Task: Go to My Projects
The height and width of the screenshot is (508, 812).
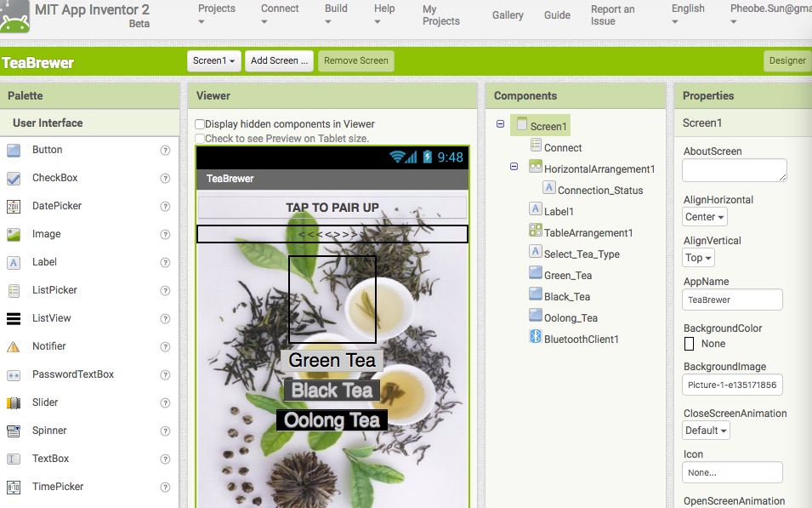Action: (x=440, y=15)
